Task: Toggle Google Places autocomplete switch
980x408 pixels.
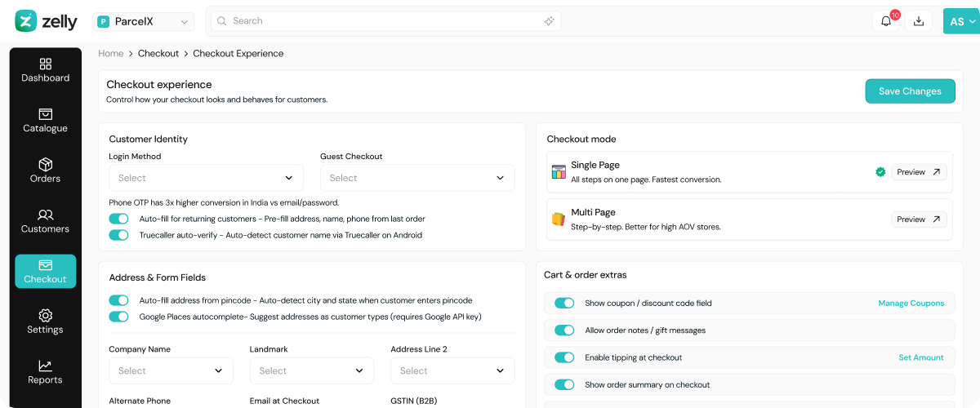Action: pos(119,317)
